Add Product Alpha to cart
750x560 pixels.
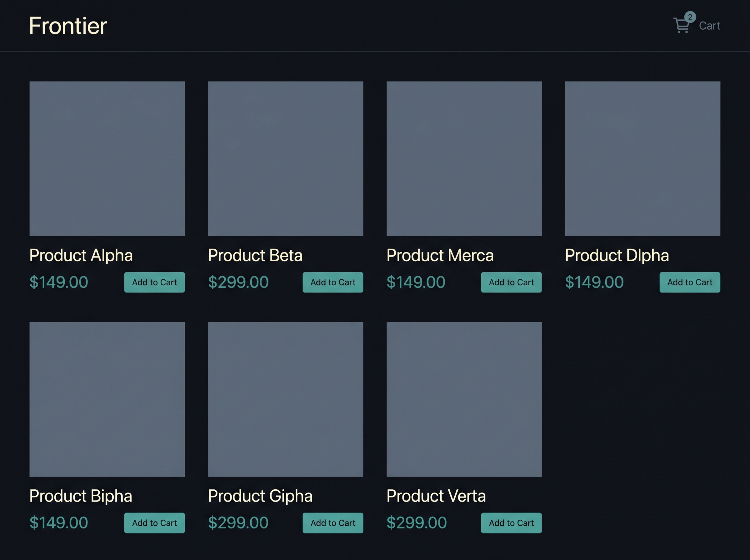click(155, 282)
